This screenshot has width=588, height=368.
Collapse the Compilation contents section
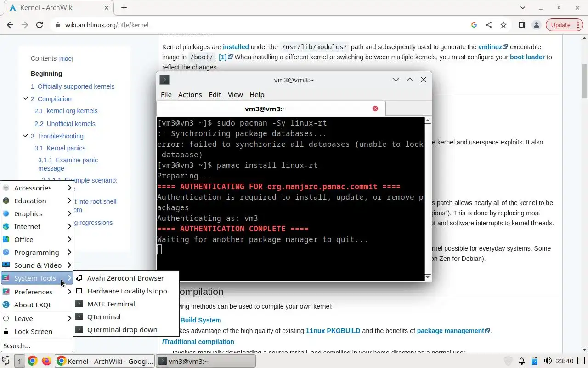click(x=25, y=98)
